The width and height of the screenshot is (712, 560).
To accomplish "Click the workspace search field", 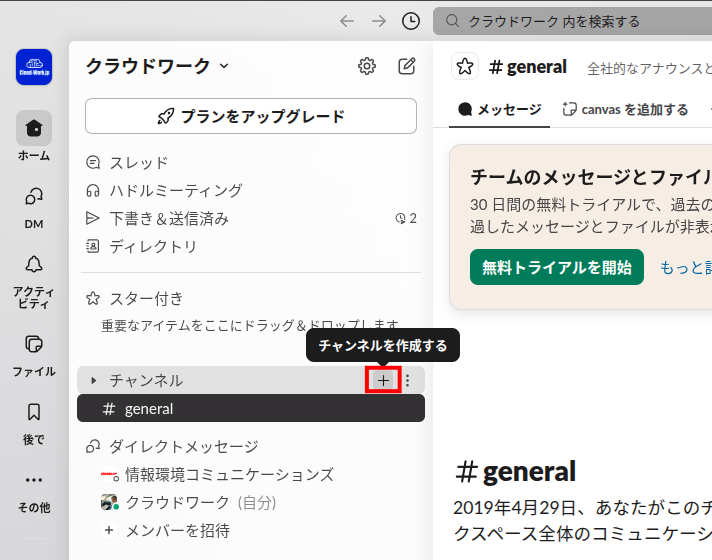I will coord(572,21).
